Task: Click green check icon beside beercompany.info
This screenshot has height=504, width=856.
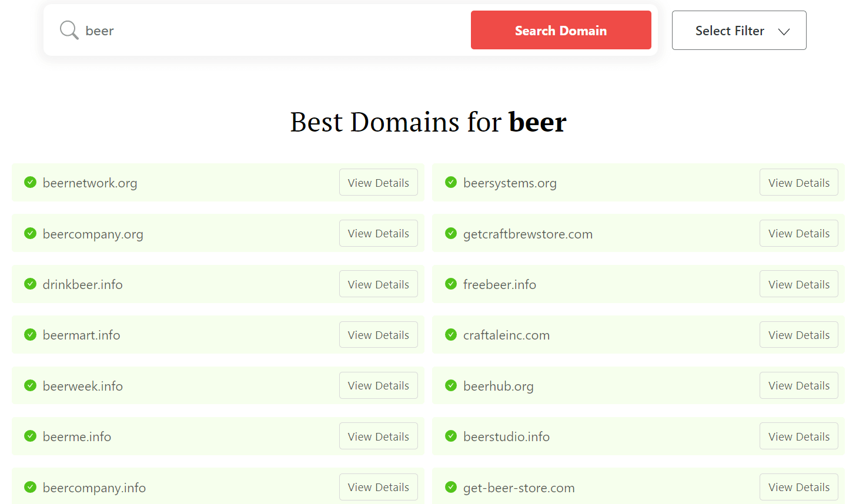Action: coord(31,487)
